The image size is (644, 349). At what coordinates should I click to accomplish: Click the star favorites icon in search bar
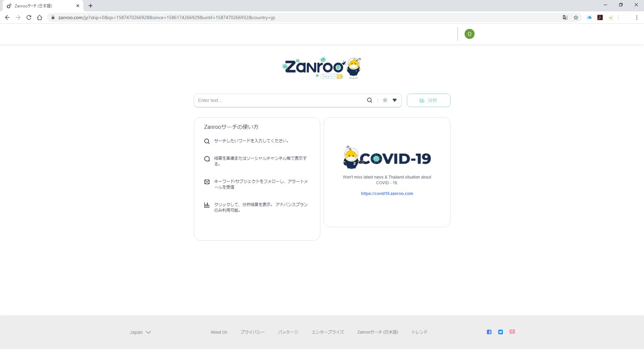coord(385,100)
